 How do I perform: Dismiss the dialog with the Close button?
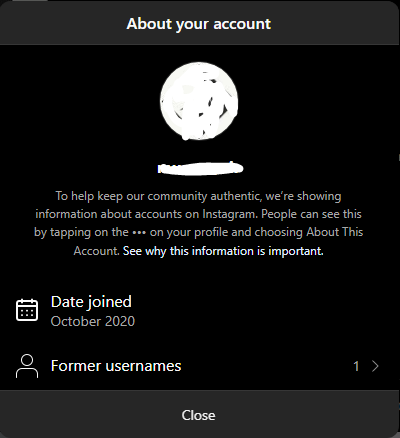(x=199, y=415)
